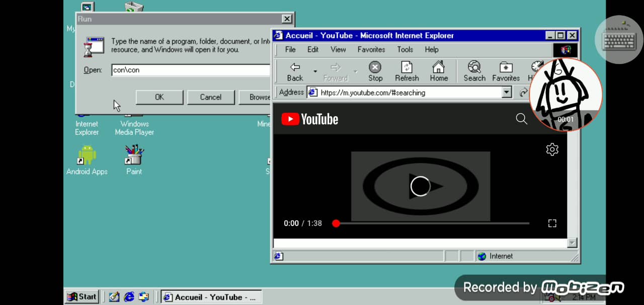Screen dimensions: 644x305
Task: Select the Internet Explorer desktop icon
Action: click(87, 122)
